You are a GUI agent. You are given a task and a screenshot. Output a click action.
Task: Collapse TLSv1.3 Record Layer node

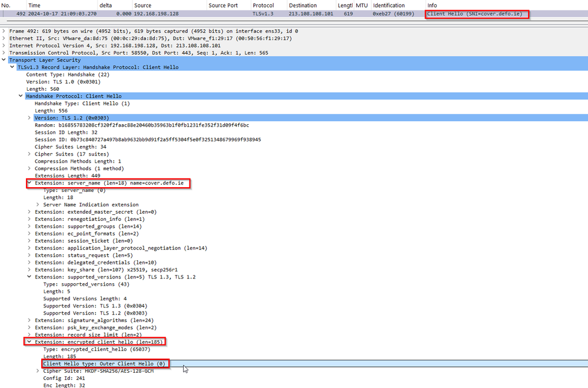click(12, 67)
